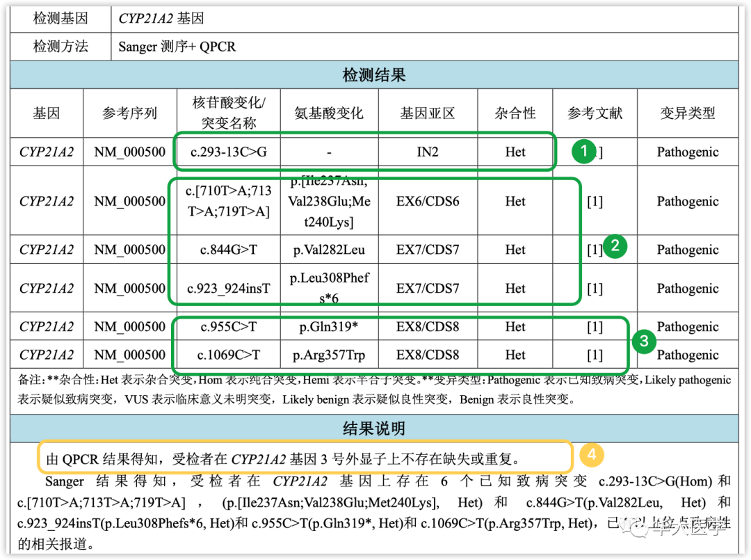Click the 结果说明 section heading

point(374,429)
